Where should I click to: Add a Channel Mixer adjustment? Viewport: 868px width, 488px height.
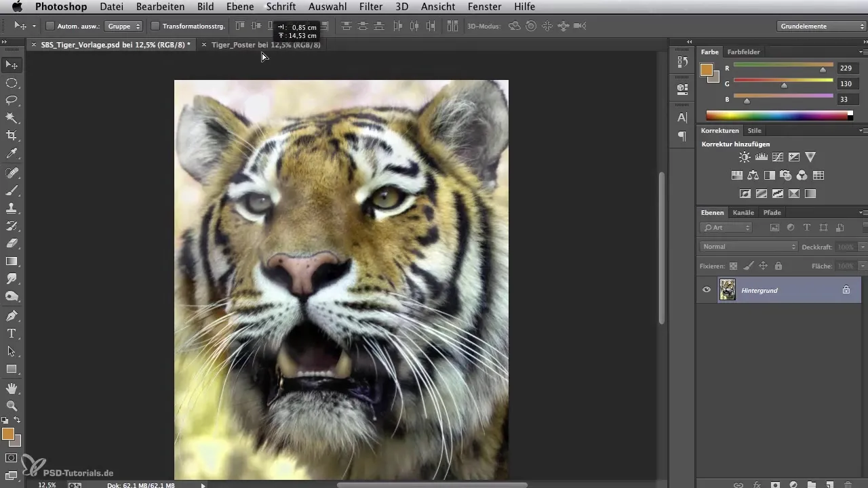pyautogui.click(x=802, y=175)
